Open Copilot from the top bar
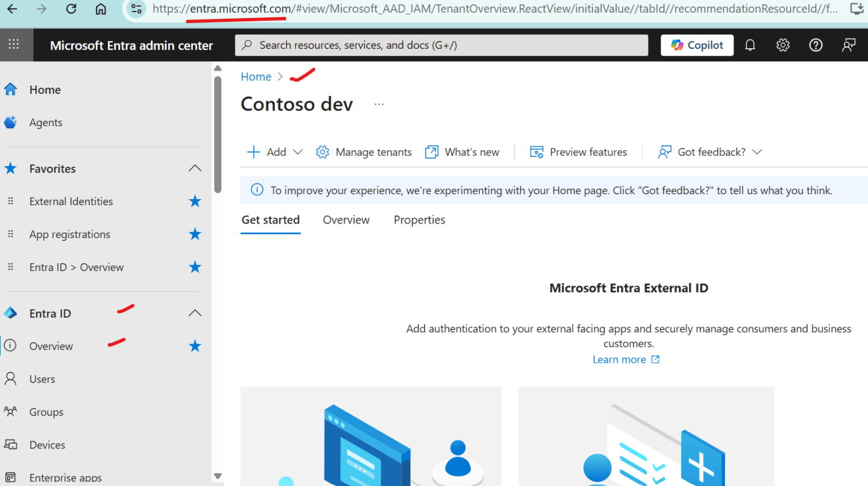This screenshot has width=868, height=486. (x=697, y=45)
